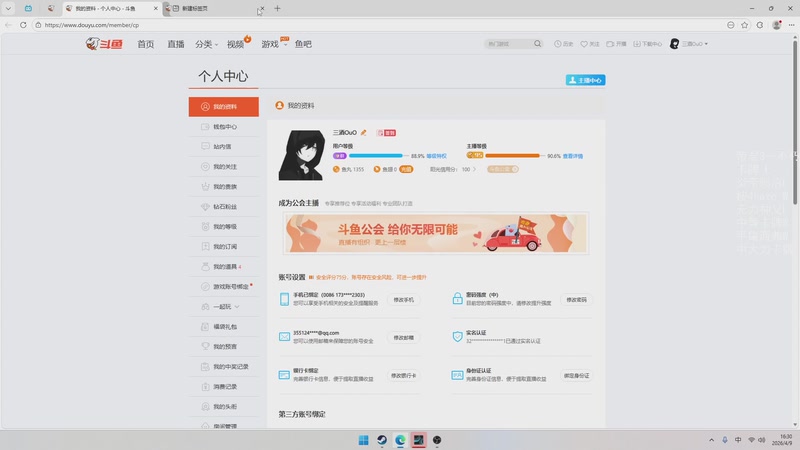This screenshot has height=450, width=800.
Task: Open 我的贵族 in sidebar
Action: pos(223,187)
